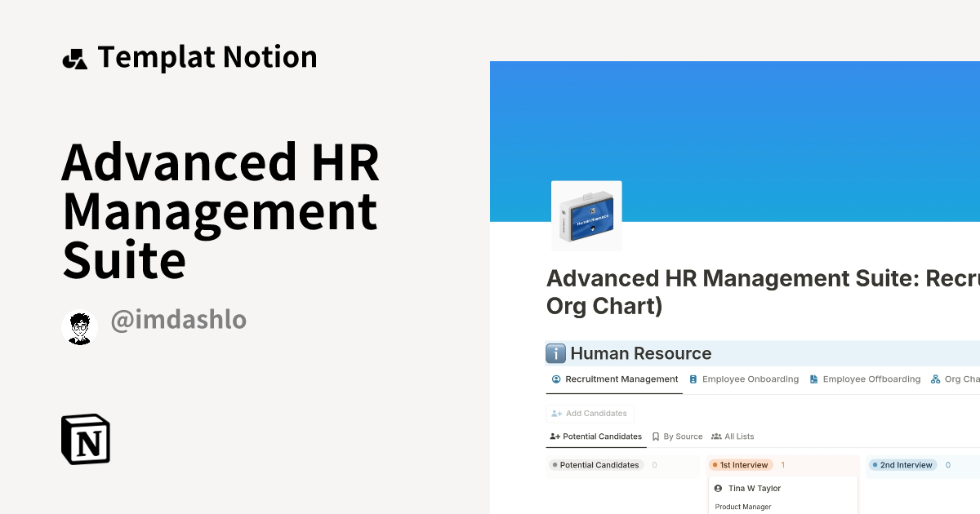
Task: Click the people icon next to All Lists
Action: 716,436
